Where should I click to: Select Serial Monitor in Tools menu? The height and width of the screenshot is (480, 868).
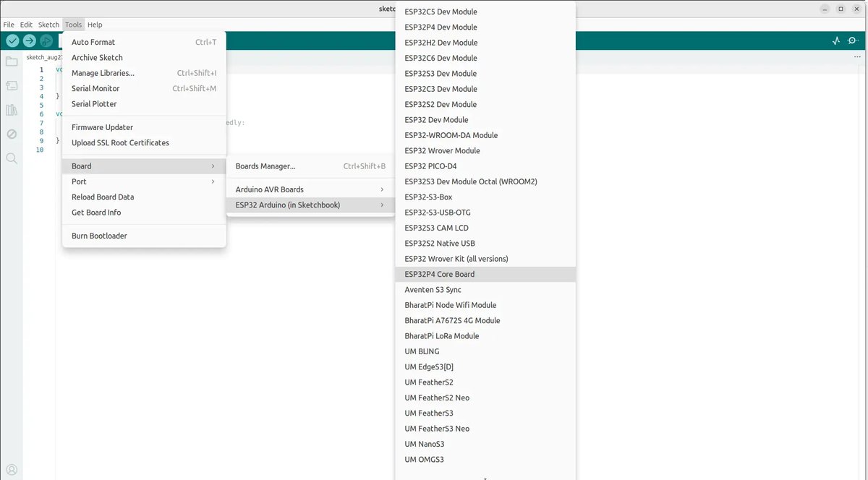click(144, 88)
